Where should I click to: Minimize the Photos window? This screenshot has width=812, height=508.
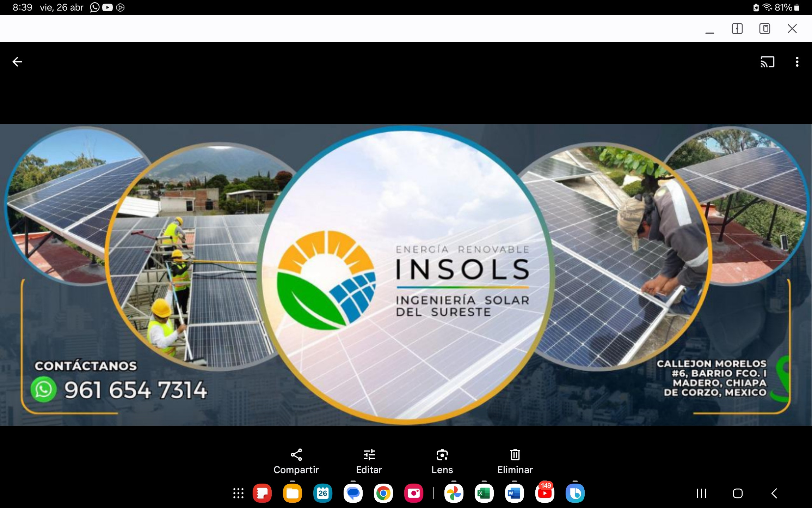click(x=709, y=32)
